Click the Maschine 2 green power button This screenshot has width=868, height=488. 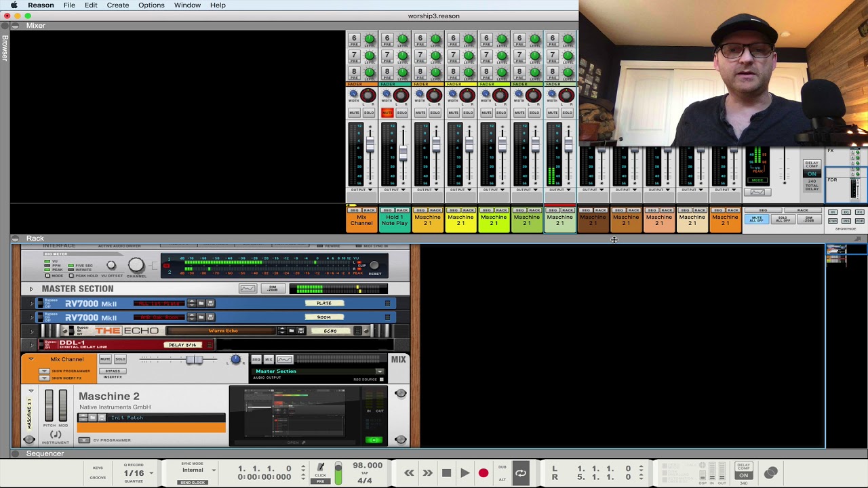(x=374, y=440)
